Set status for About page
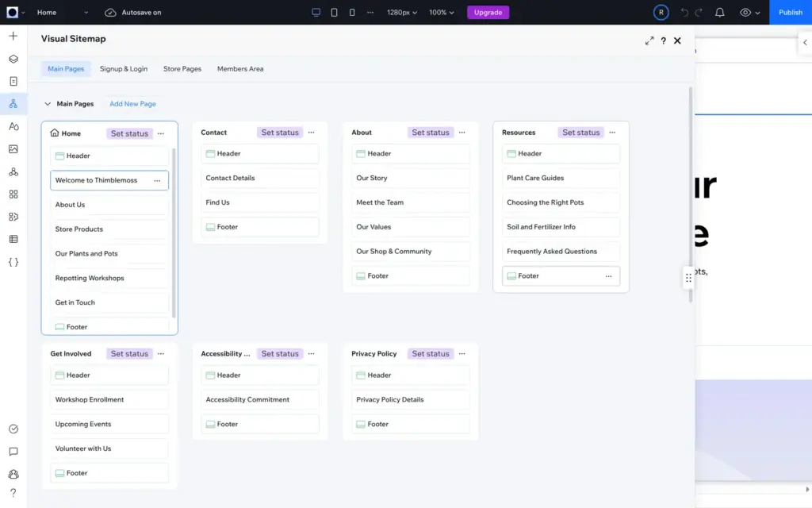 pyautogui.click(x=431, y=133)
